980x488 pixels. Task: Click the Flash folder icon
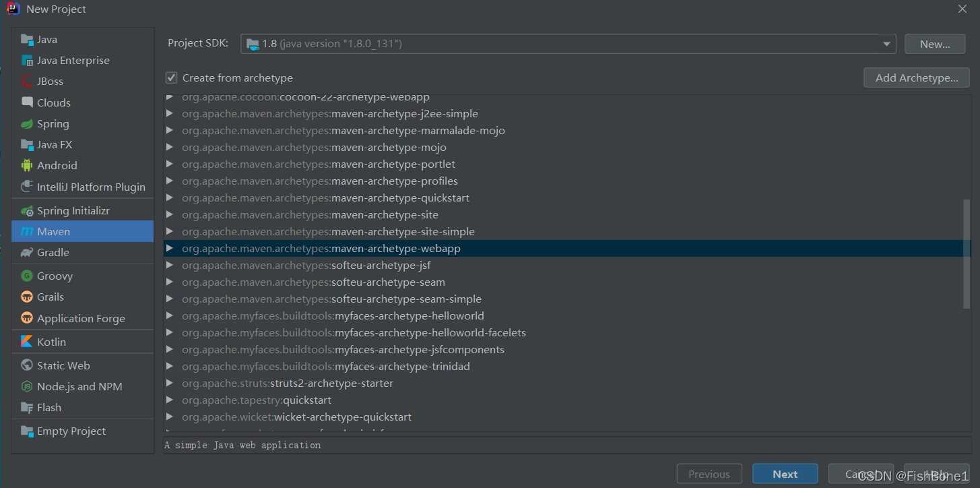click(x=27, y=408)
